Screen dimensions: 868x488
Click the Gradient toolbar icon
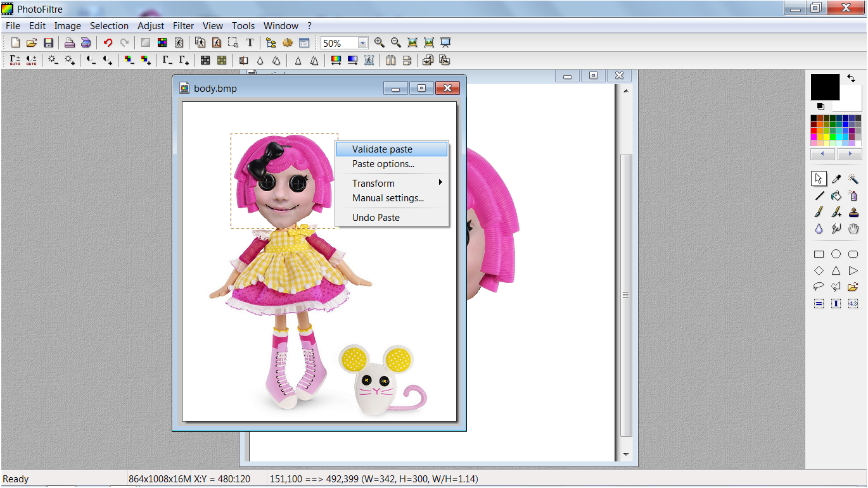(353, 60)
